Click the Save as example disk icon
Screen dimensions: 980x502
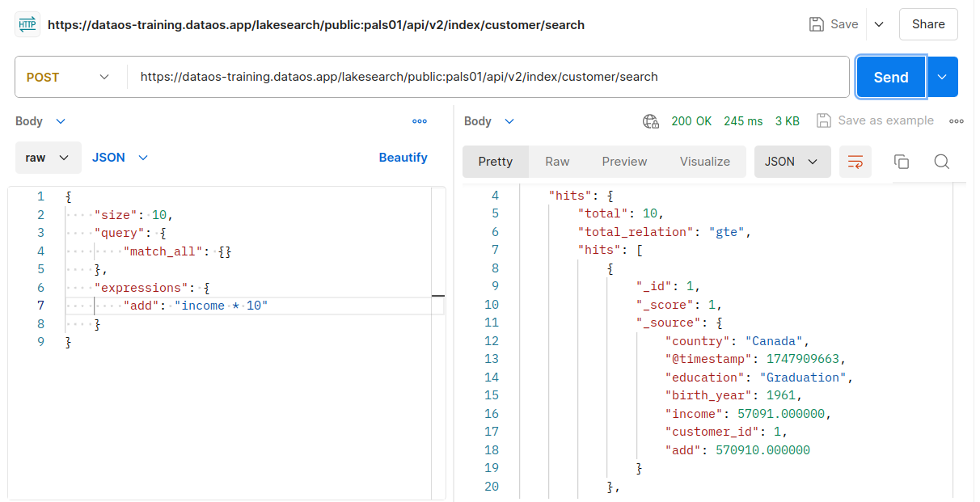tap(824, 120)
